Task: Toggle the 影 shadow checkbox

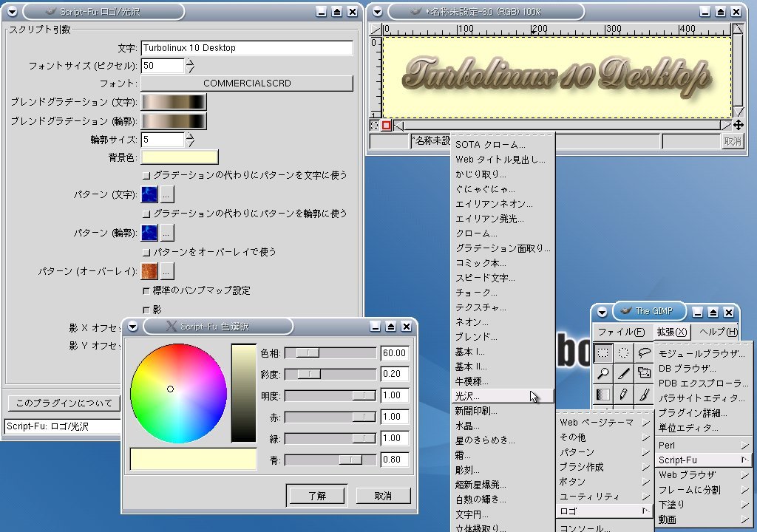Action: click(x=146, y=310)
